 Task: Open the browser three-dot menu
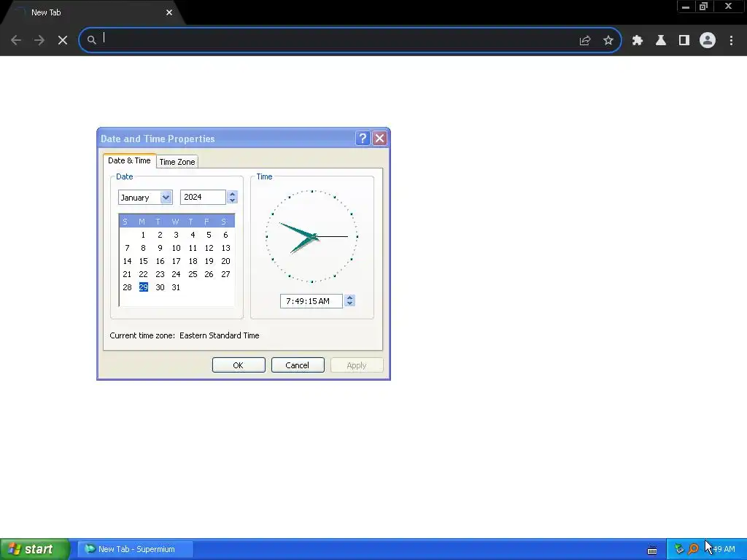(731, 41)
